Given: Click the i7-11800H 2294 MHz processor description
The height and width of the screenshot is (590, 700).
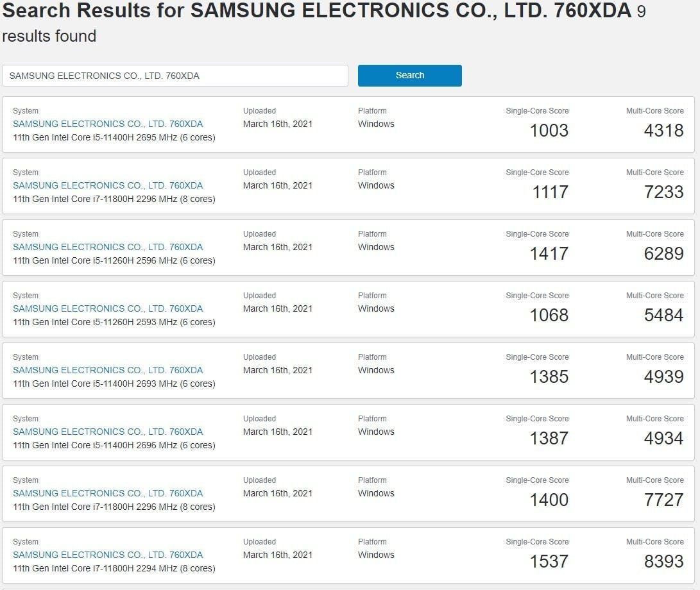Looking at the screenshot, I should 114,568.
